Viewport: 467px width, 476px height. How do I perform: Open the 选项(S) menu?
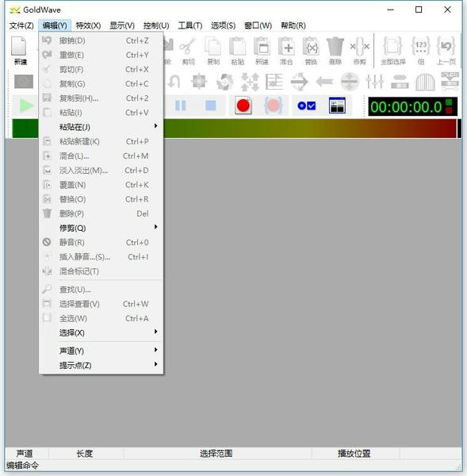click(x=223, y=25)
